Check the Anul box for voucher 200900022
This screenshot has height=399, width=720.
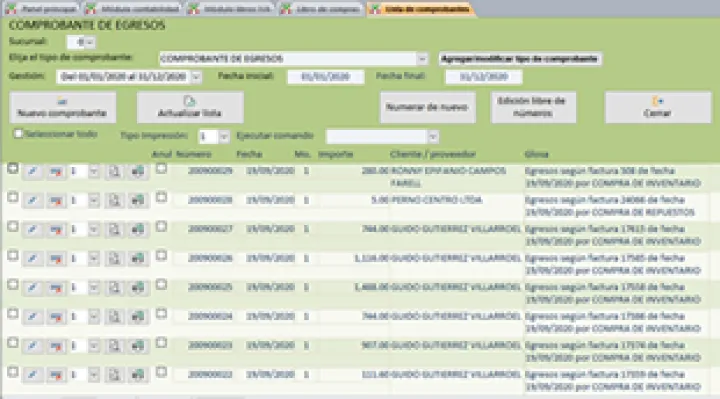coord(161,372)
